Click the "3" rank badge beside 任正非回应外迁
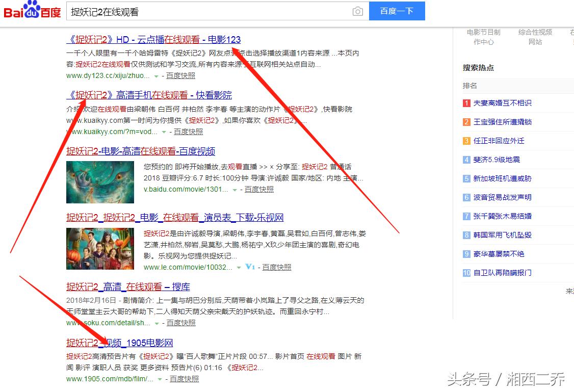 tap(466, 141)
